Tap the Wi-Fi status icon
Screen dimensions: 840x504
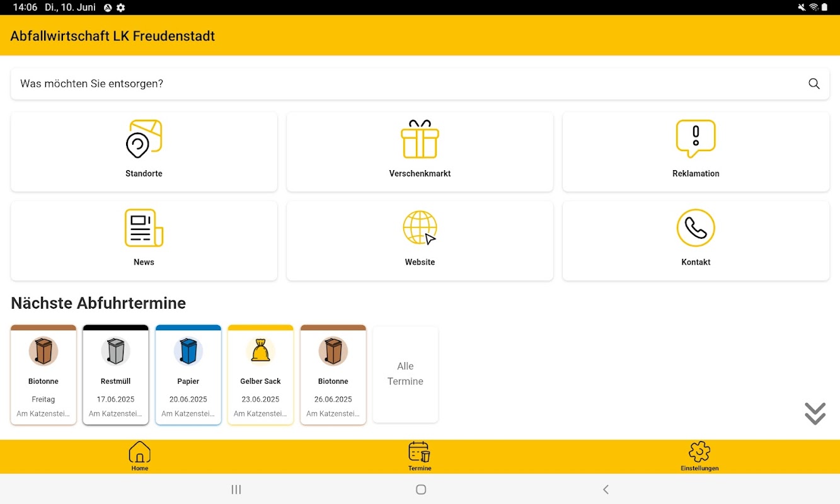[x=814, y=8]
